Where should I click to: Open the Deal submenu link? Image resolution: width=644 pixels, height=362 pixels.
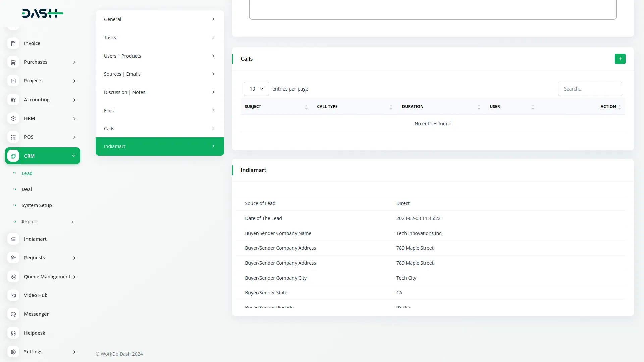pyautogui.click(x=27, y=189)
